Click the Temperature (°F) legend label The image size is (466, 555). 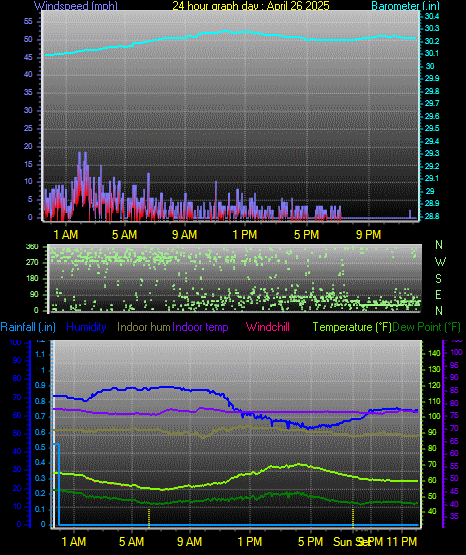pyautogui.click(x=352, y=327)
